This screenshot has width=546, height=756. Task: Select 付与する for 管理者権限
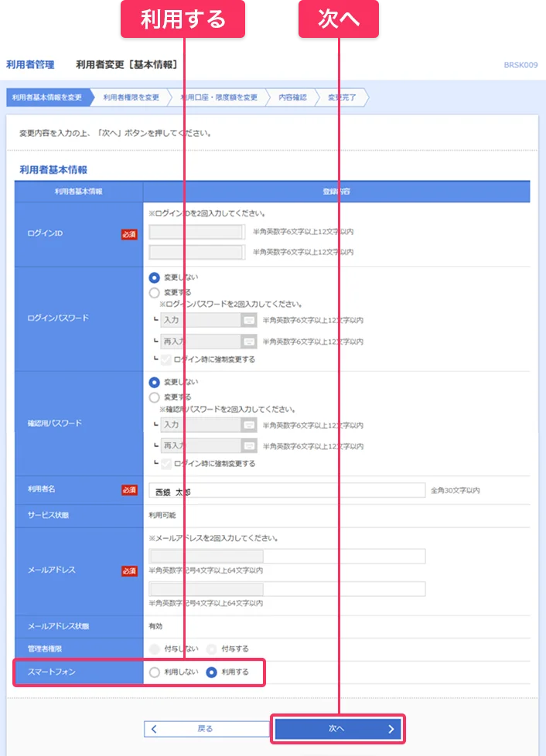click(211, 649)
